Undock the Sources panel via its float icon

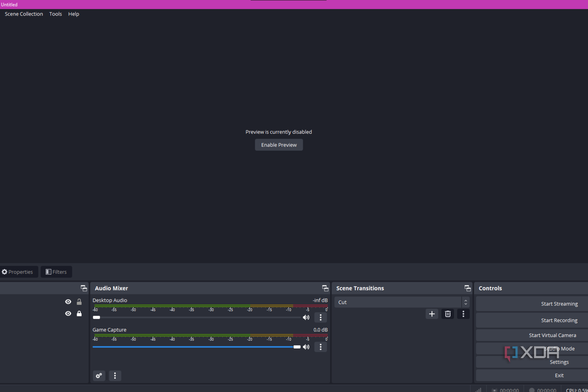click(84, 288)
